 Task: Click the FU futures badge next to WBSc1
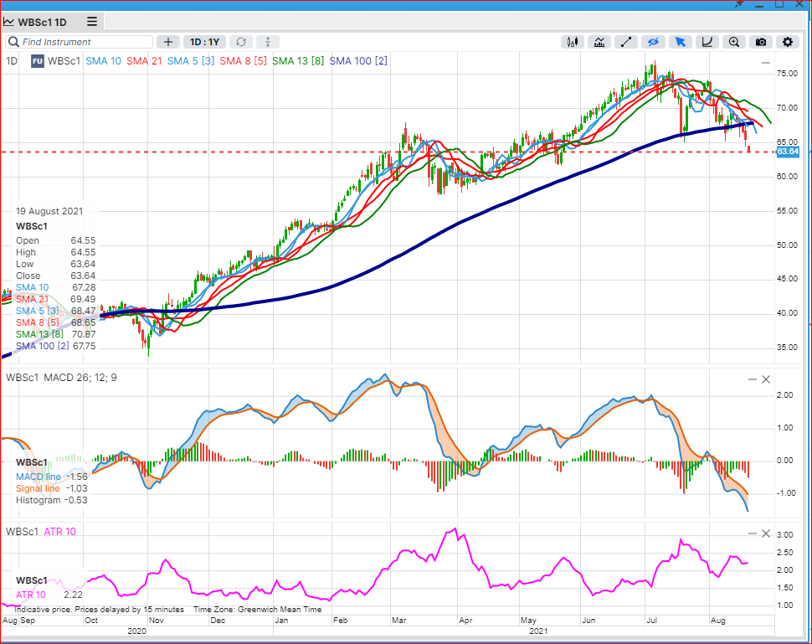pyautogui.click(x=38, y=61)
